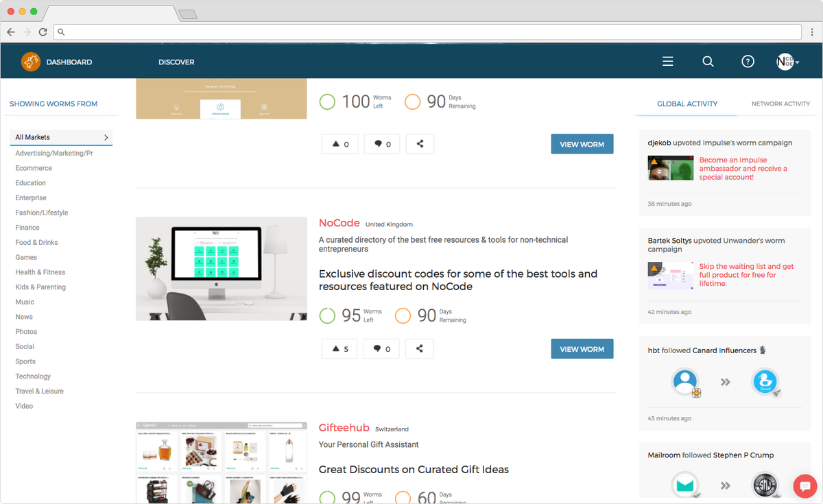Open search via magnifier icon in header
823x504 pixels.
(x=708, y=62)
